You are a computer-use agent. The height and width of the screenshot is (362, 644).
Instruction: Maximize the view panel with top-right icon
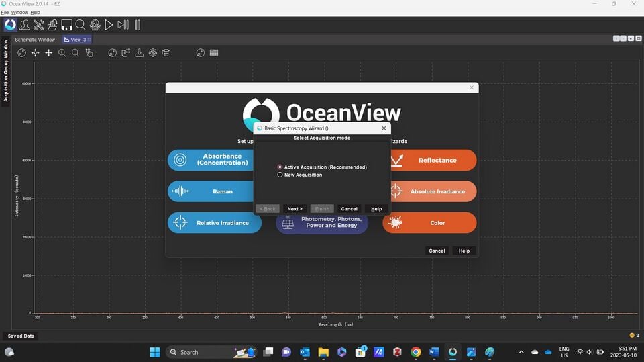[638, 38]
